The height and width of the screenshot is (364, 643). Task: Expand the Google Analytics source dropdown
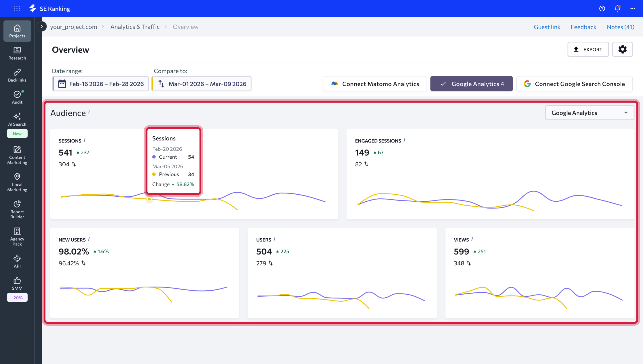(590, 113)
